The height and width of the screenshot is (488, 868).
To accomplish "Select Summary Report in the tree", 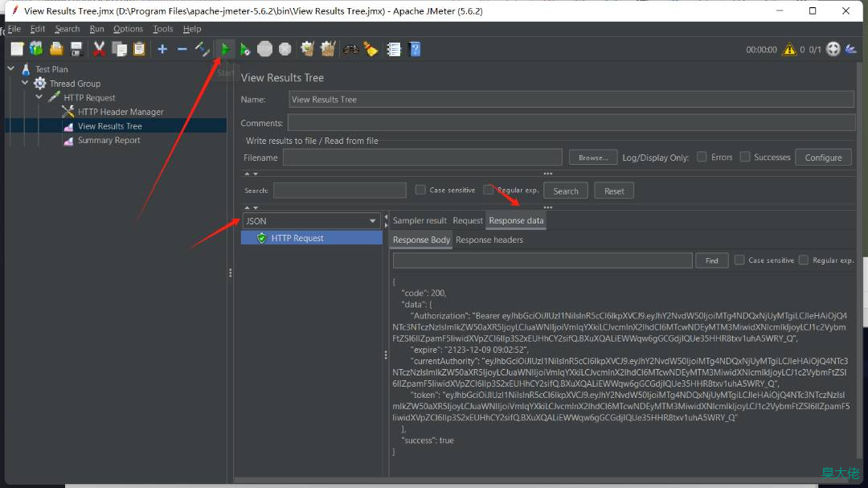I will [x=108, y=140].
